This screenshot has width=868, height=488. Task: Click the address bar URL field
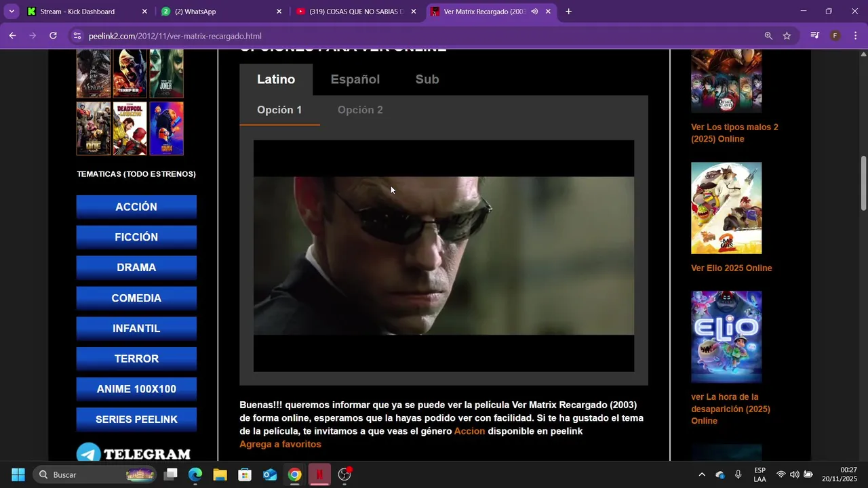coord(420,36)
